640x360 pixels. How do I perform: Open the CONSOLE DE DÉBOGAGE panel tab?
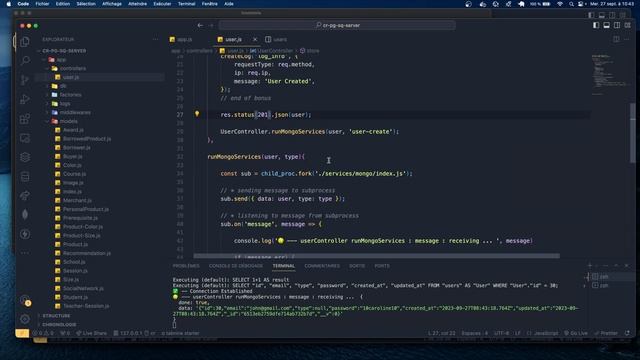tap(236, 266)
